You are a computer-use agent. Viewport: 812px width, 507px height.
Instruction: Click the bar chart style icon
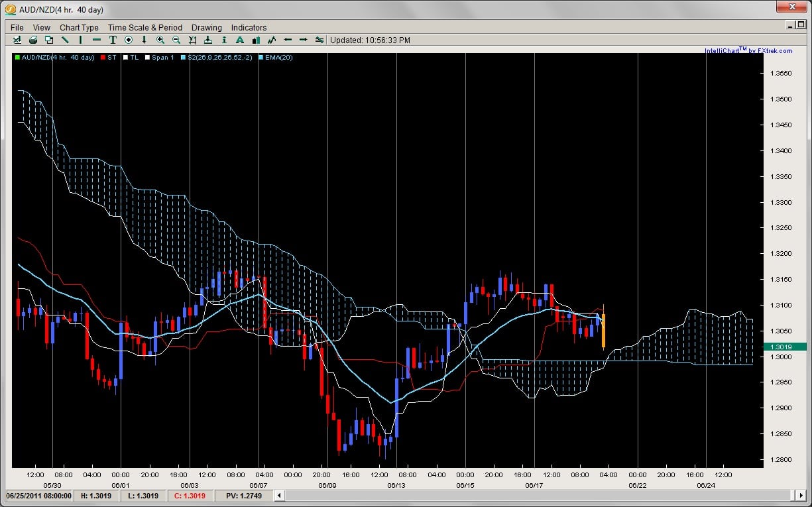256,40
